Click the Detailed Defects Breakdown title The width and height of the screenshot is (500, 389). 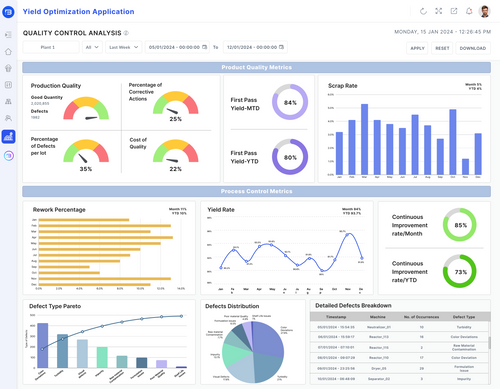353,305
